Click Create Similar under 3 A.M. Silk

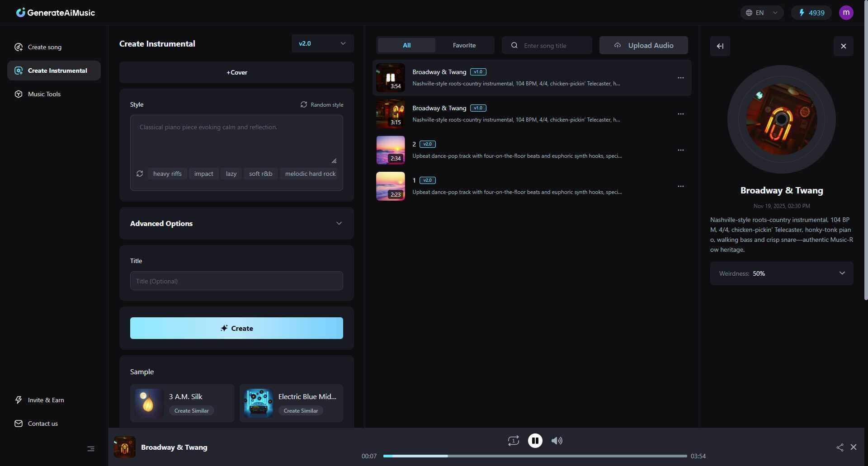tap(192, 410)
